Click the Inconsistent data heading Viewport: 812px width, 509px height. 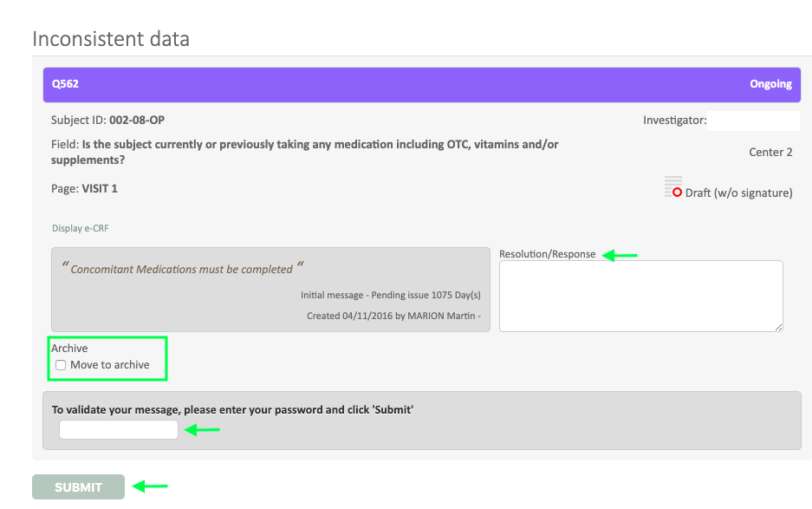[111, 39]
